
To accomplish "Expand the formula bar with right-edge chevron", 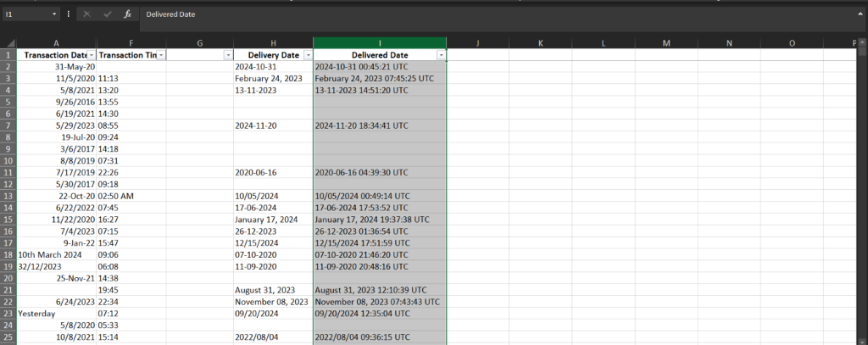I will (x=860, y=14).
